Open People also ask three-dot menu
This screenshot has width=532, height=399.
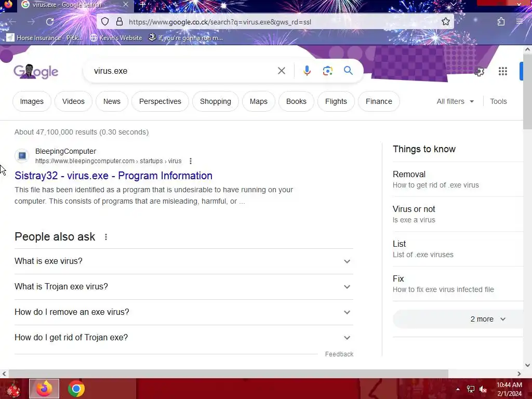[x=106, y=237]
